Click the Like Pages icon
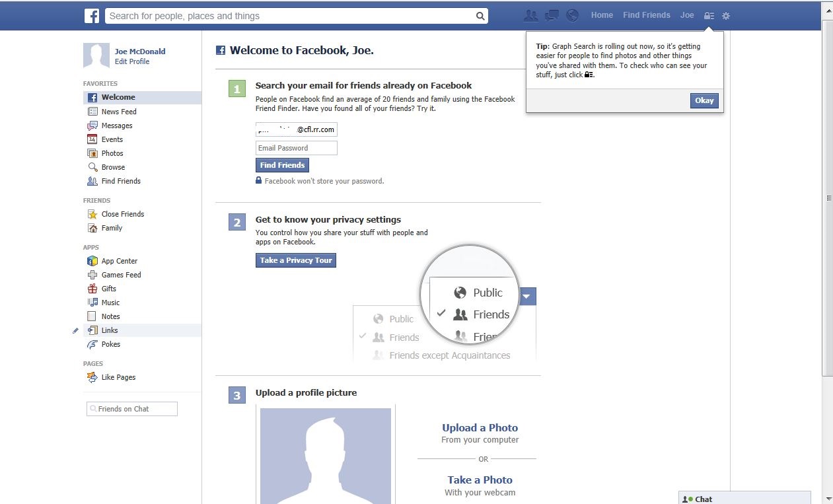The height and width of the screenshot is (504, 833). [92, 377]
